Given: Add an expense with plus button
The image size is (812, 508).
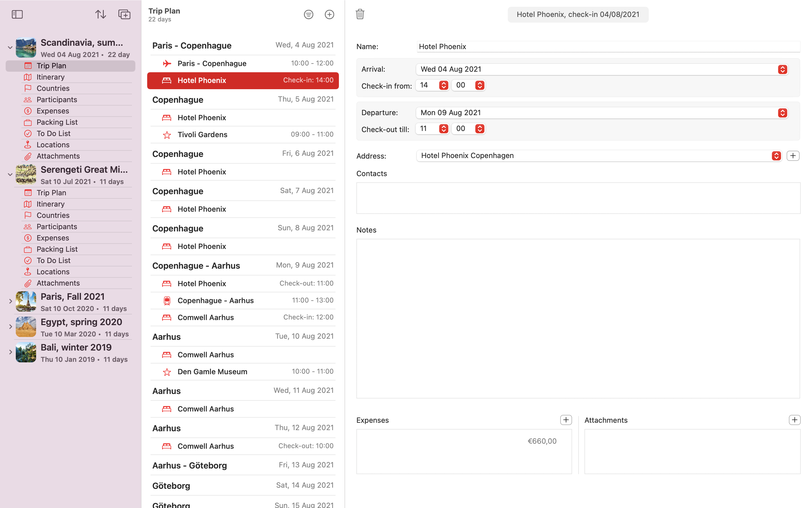Looking at the screenshot, I should point(566,420).
